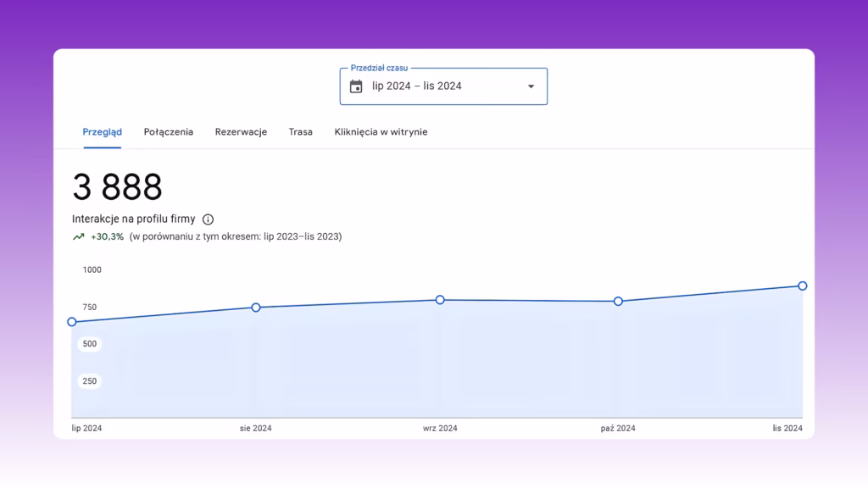Screen dimensions: 868x488
Task: Go to the Trasa tab
Action: [x=301, y=132]
